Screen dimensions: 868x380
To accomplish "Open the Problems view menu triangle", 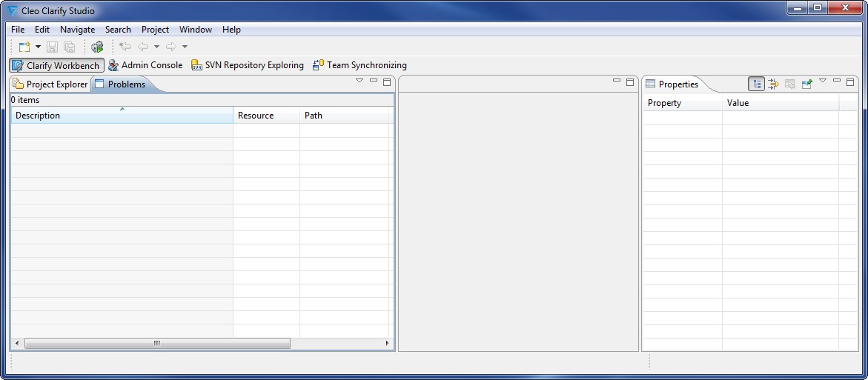I will coord(360,81).
